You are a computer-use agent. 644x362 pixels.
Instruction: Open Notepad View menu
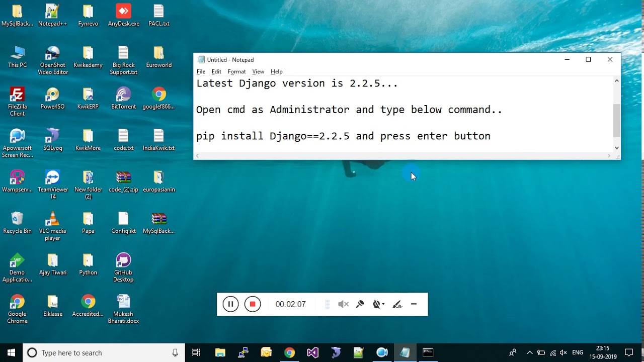click(x=258, y=71)
